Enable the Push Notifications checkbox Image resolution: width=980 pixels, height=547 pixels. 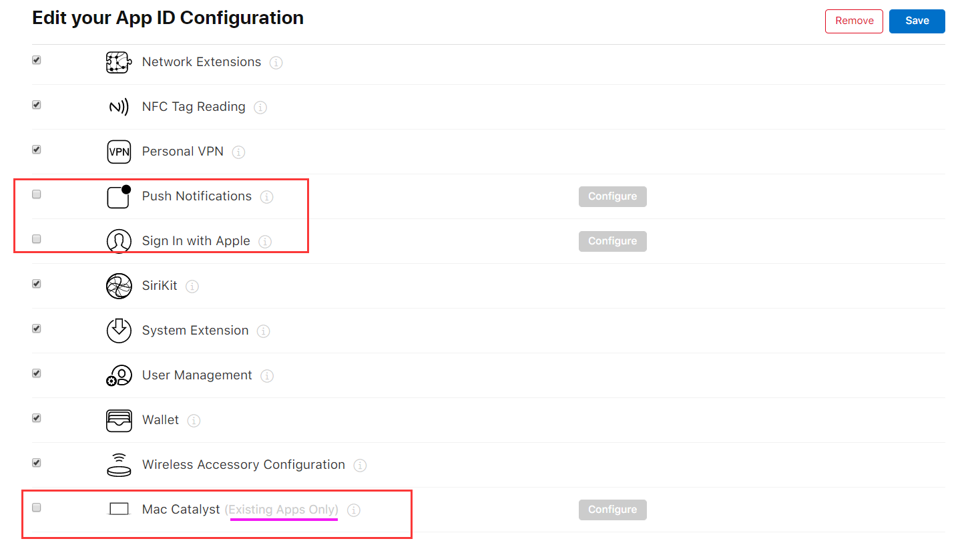tap(37, 194)
